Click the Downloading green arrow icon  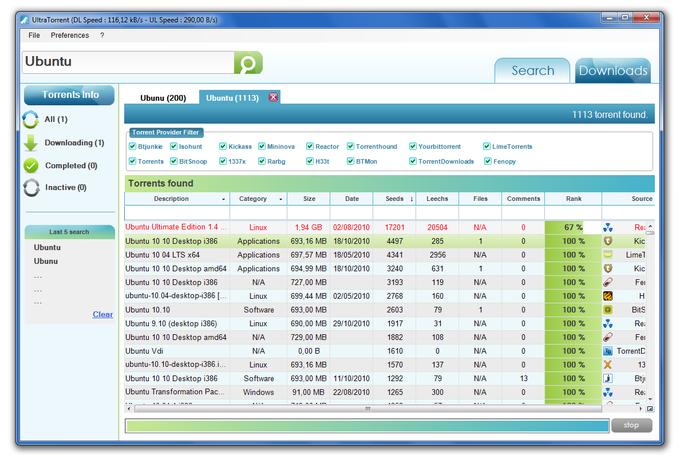pos(31,143)
